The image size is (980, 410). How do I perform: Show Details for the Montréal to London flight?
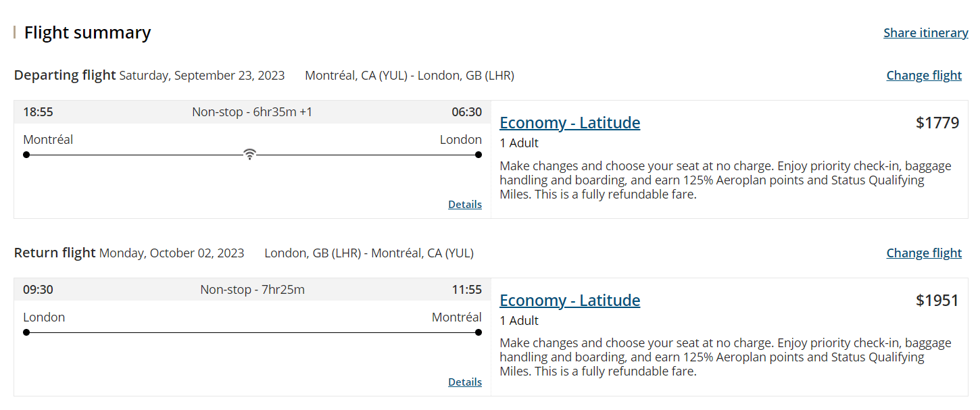coord(465,205)
